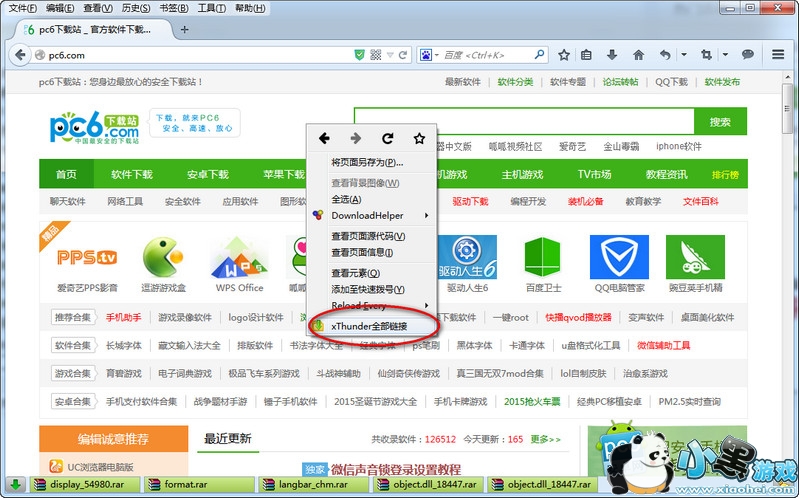Click the back arrow in context menu

tap(324, 138)
